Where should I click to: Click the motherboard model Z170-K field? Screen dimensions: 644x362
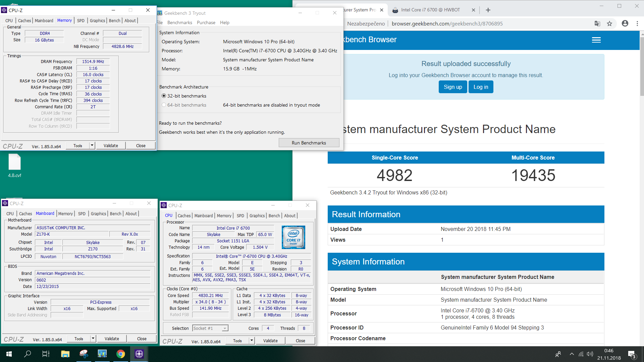pyautogui.click(x=72, y=234)
